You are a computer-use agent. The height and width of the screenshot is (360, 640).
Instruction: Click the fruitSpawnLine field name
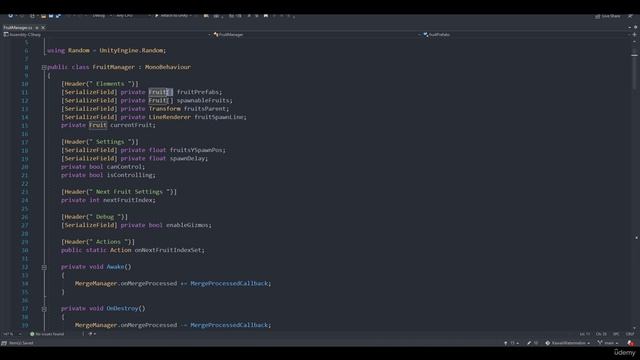point(219,117)
